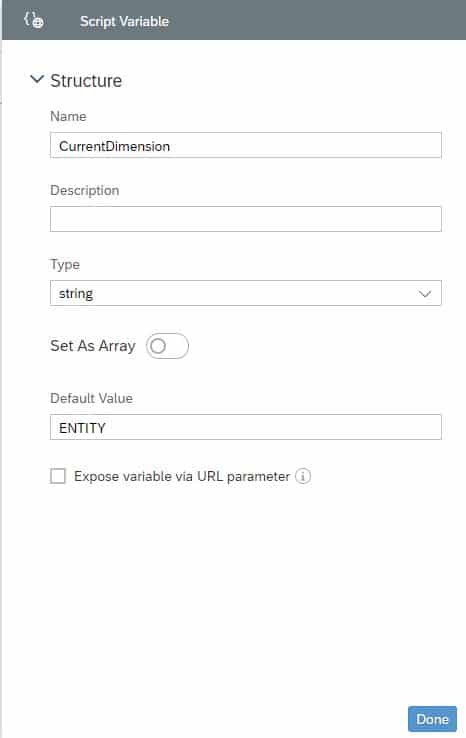The height and width of the screenshot is (738, 466).
Task: Click the Description field label
Action: pyautogui.click(x=85, y=191)
